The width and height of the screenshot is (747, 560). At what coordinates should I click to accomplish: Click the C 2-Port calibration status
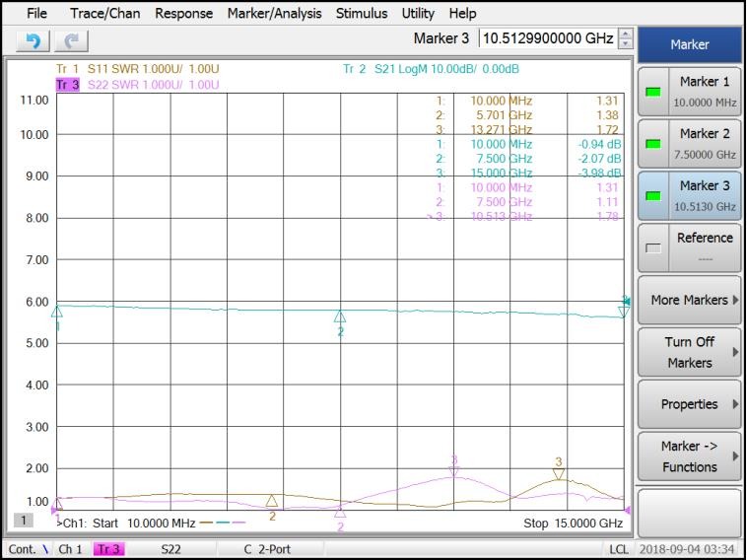coord(267,549)
